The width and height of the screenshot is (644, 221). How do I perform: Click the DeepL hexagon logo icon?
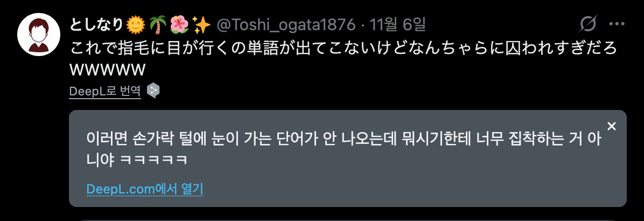(x=153, y=91)
